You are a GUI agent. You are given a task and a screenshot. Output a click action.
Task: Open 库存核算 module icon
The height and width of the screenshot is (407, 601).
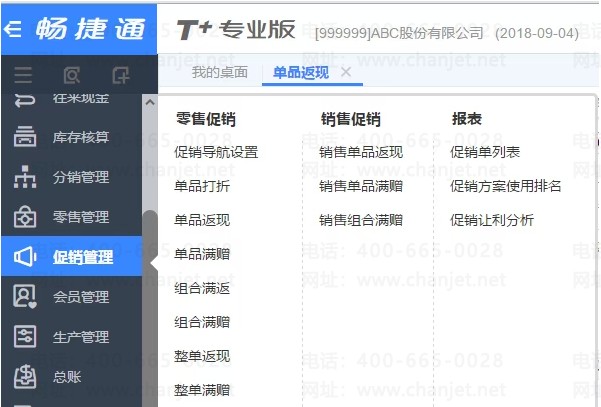[x=25, y=136]
